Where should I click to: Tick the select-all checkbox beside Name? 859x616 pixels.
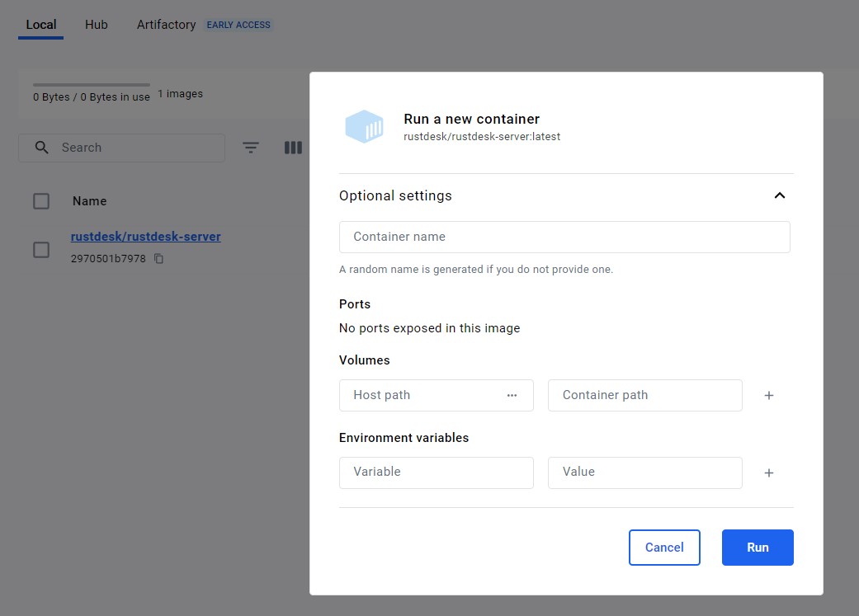point(41,201)
